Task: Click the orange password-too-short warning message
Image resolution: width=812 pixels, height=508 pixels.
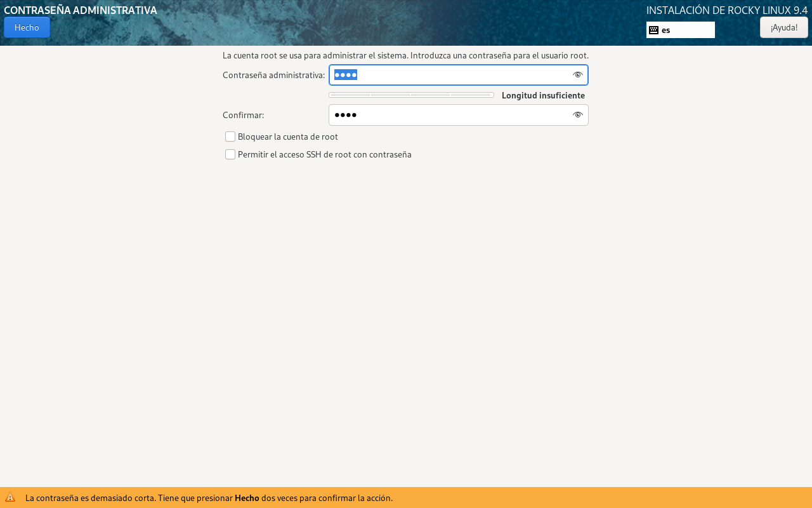Action: (209, 498)
